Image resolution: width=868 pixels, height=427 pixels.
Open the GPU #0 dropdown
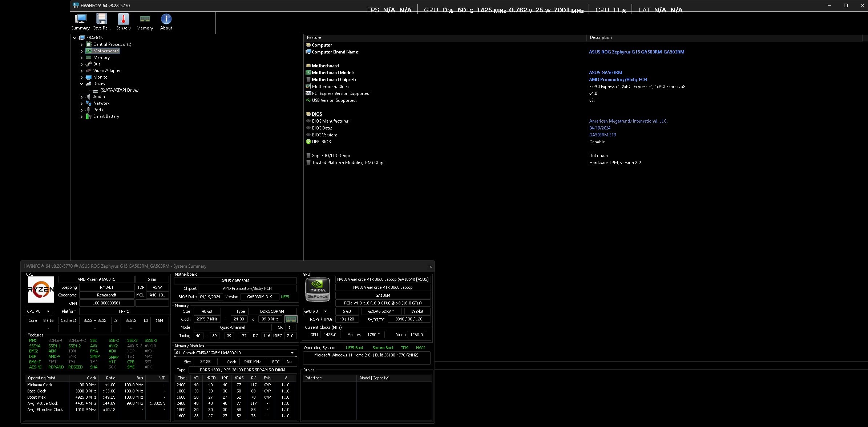tap(316, 311)
